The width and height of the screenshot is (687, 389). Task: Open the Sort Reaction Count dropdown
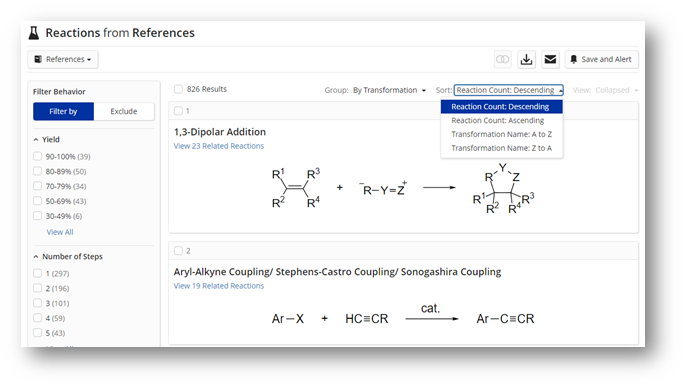pos(509,90)
